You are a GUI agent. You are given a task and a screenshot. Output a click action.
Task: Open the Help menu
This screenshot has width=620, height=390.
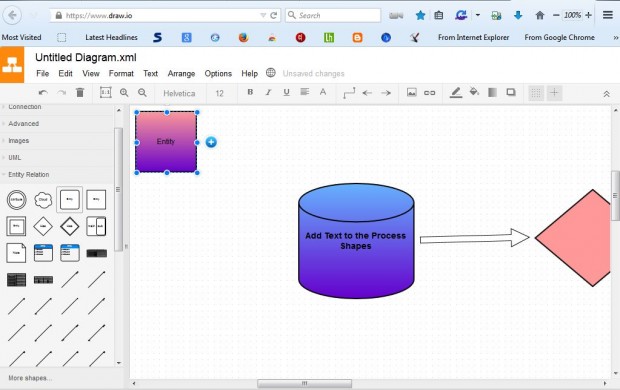[250, 74]
